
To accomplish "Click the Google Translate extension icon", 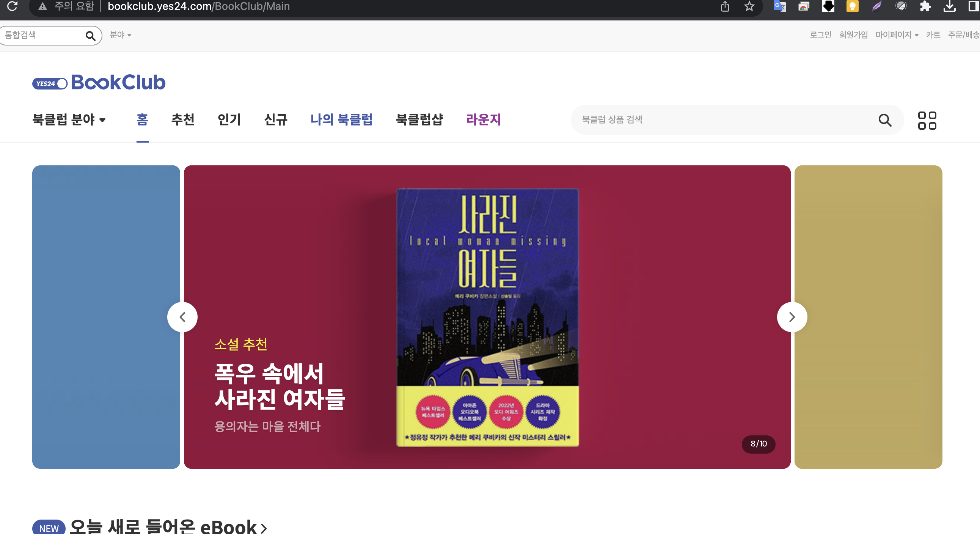I will (779, 6).
